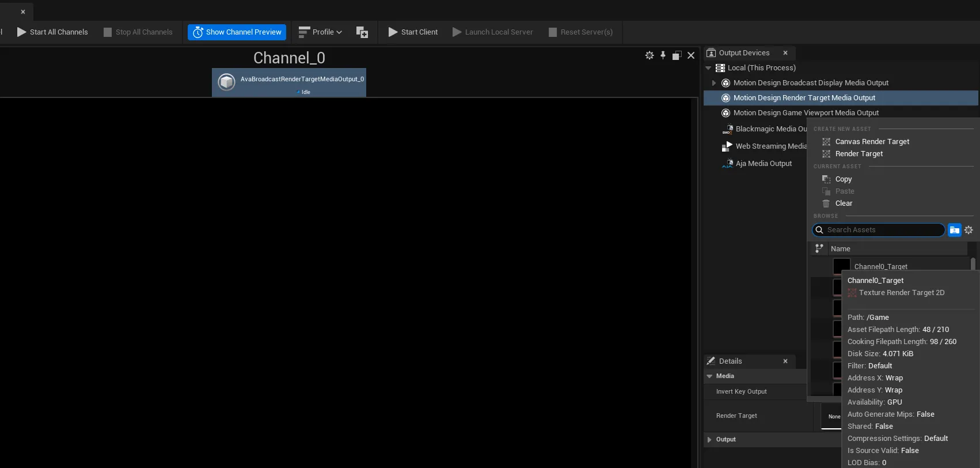Select Channel0_Target asset thumbnail
The width and height of the screenshot is (980, 468).
841,265
